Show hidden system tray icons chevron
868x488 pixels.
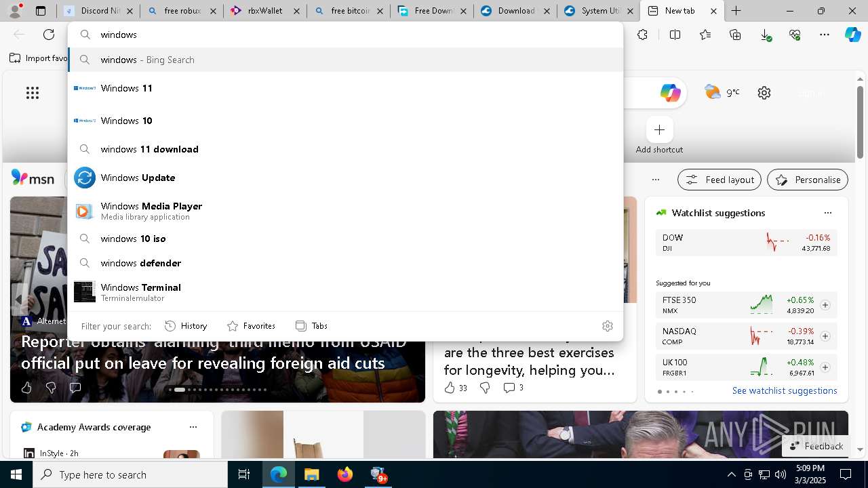click(731, 474)
